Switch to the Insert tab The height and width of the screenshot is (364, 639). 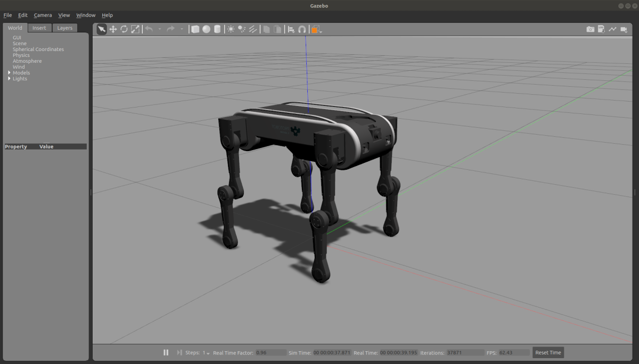click(x=39, y=28)
